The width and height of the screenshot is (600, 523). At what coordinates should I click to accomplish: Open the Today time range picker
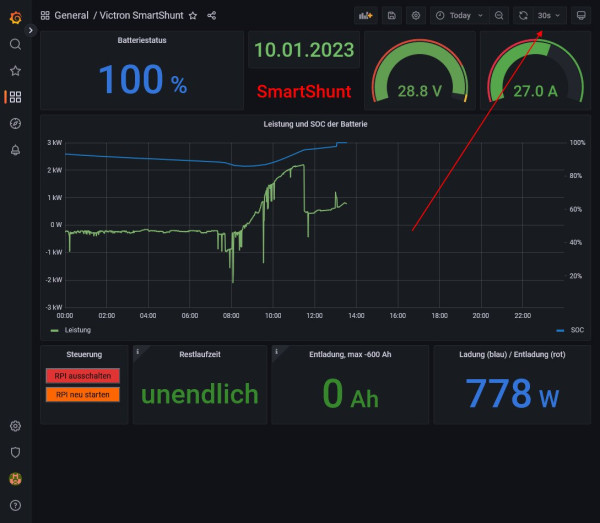tap(459, 16)
